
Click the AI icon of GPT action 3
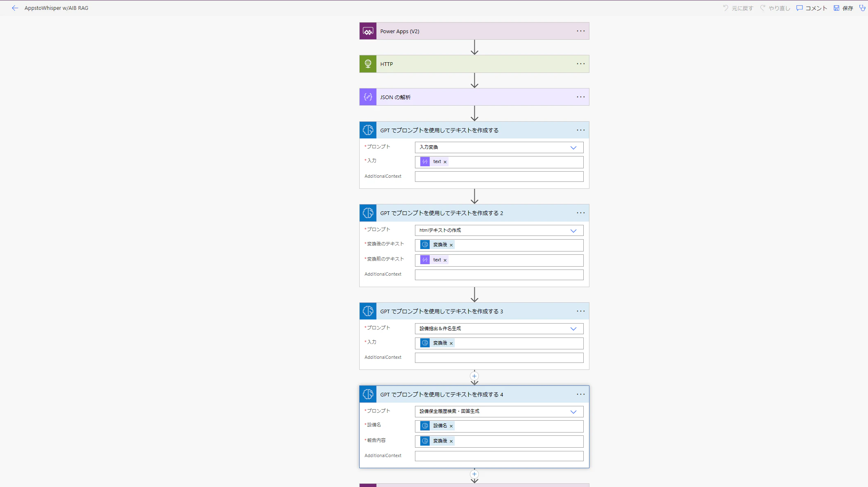coord(368,311)
